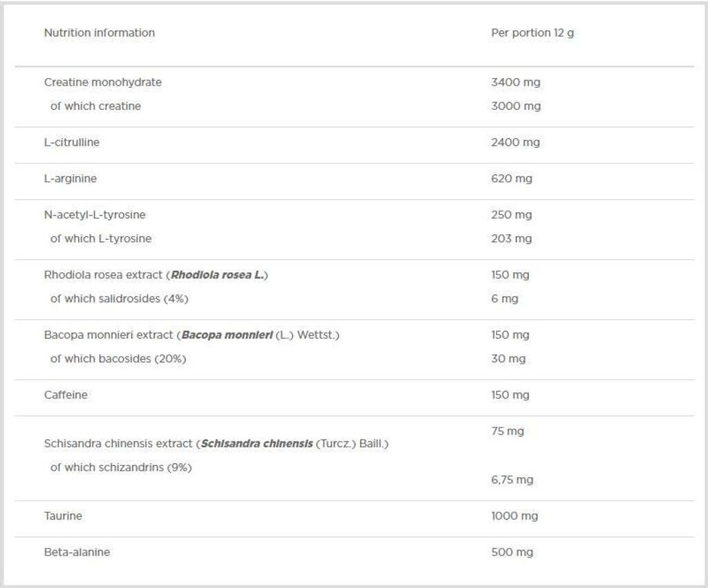Select the L-citrulline ingredient label
708x588 pixels.
click(71, 142)
